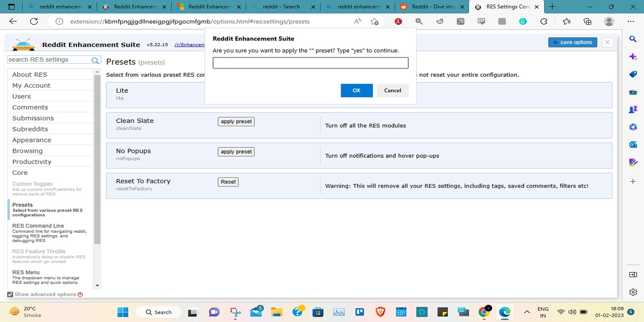Open the Submissions settings category
The height and width of the screenshot is (322, 644).
[50, 118]
